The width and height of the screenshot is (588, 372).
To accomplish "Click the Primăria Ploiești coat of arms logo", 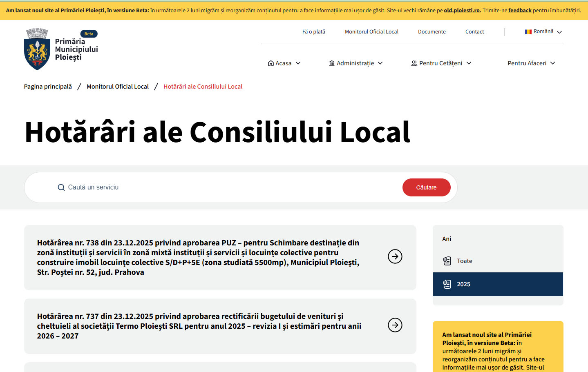I will point(37,49).
